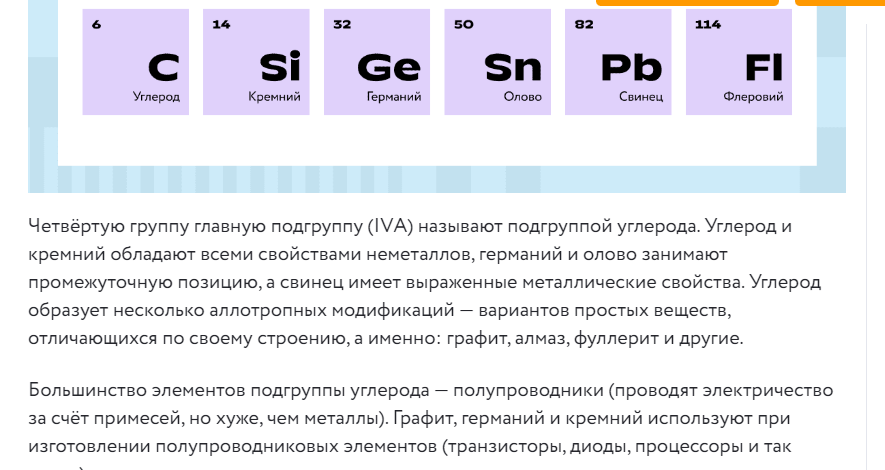Viewport: 885px width, 470px height.
Task: Click the word "(IVA)" in first paragraph
Action: tap(399, 226)
